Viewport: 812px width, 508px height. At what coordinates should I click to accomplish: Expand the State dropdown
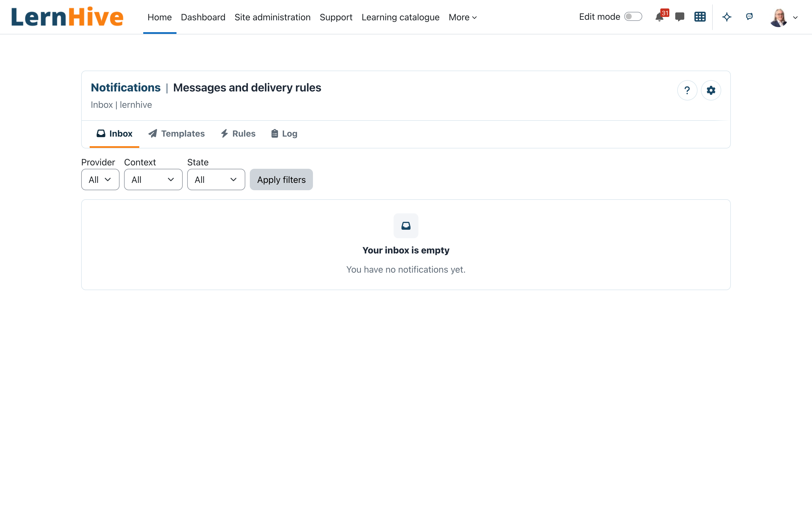216,179
